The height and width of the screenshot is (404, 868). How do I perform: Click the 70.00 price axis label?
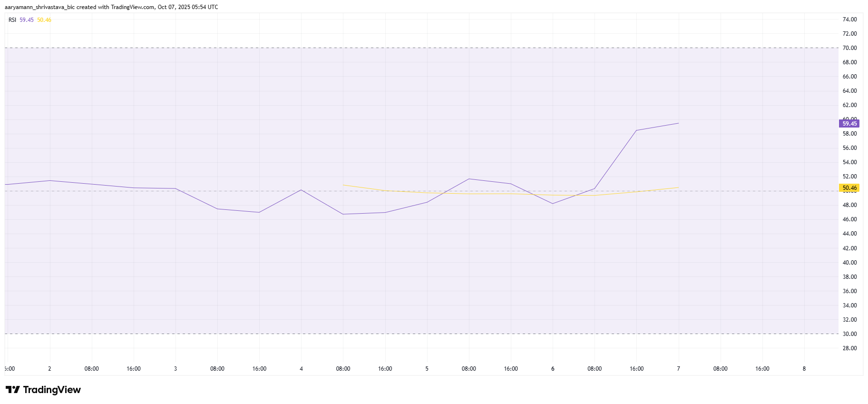click(849, 48)
